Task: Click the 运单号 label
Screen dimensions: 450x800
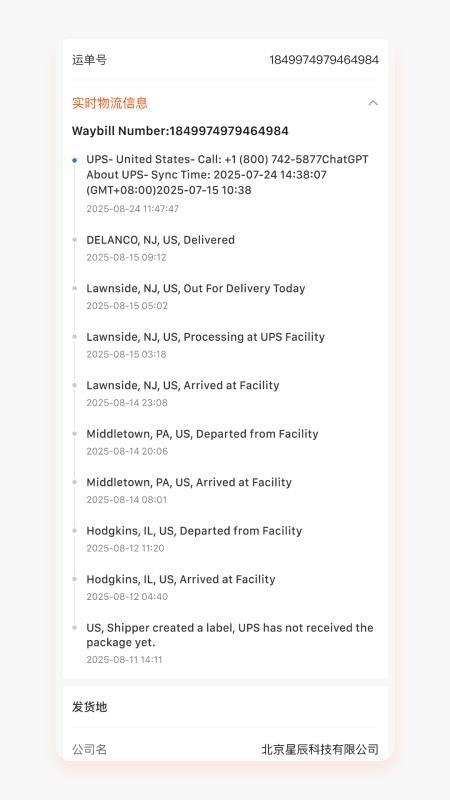Action: pos(89,60)
